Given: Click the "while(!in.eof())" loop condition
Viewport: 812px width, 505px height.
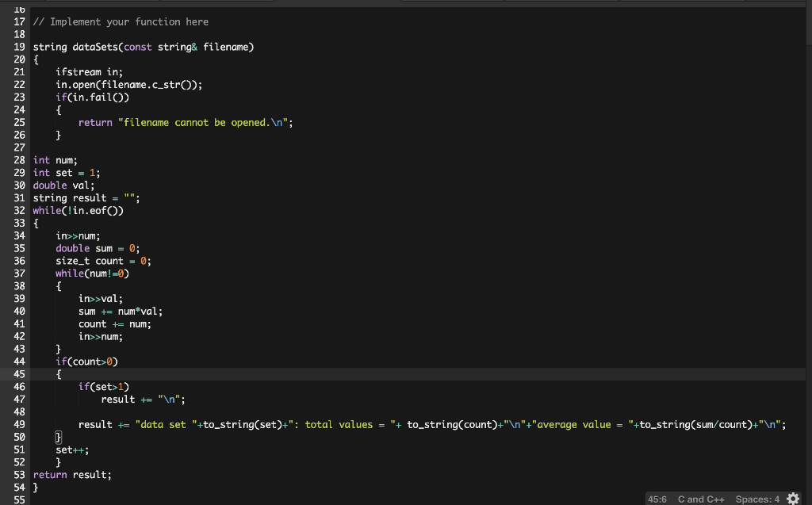Looking at the screenshot, I should click(x=78, y=210).
